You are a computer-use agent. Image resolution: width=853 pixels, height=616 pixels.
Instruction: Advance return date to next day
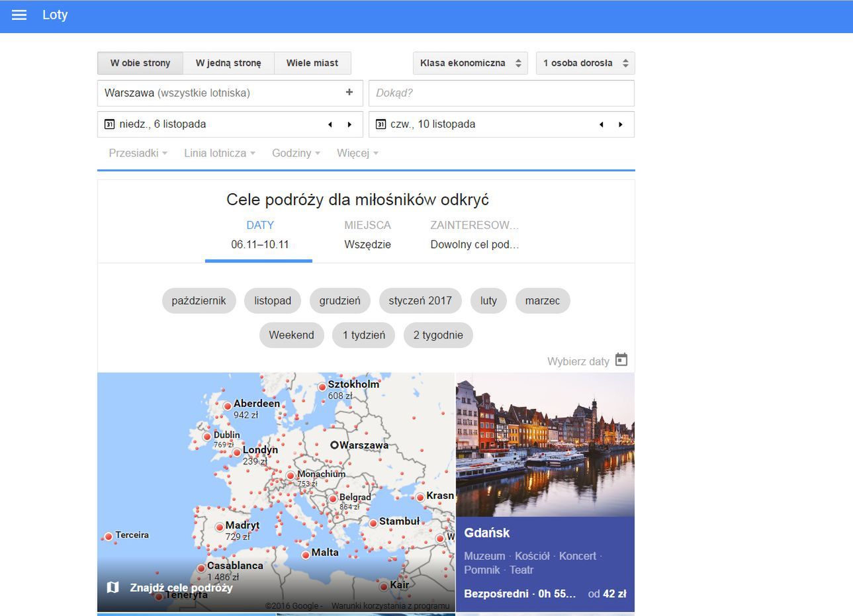620,124
